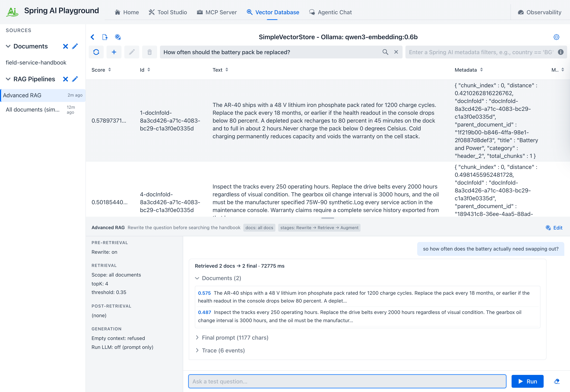Collapse the RAG Pipelines section

(8, 79)
